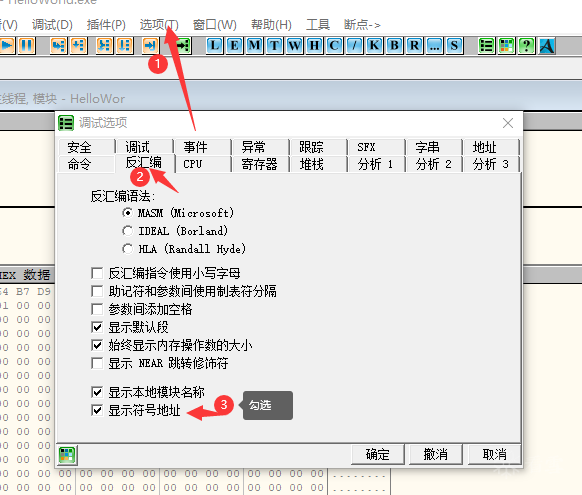Screen dimensions: 582x495
Task: Click the green Debugging options list icon
Action: point(487,46)
